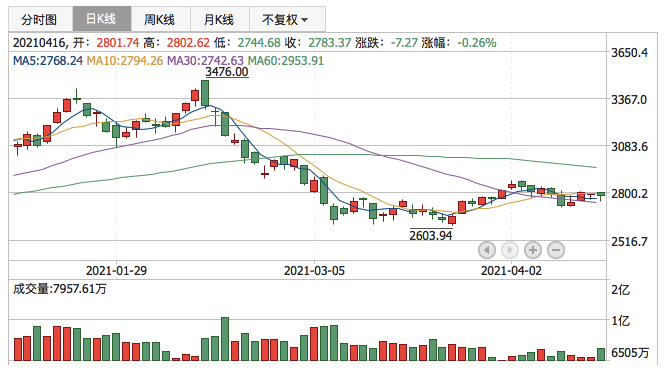The height and width of the screenshot is (368, 664).
Task: Switch to the 月K线 tab
Action: click(219, 19)
